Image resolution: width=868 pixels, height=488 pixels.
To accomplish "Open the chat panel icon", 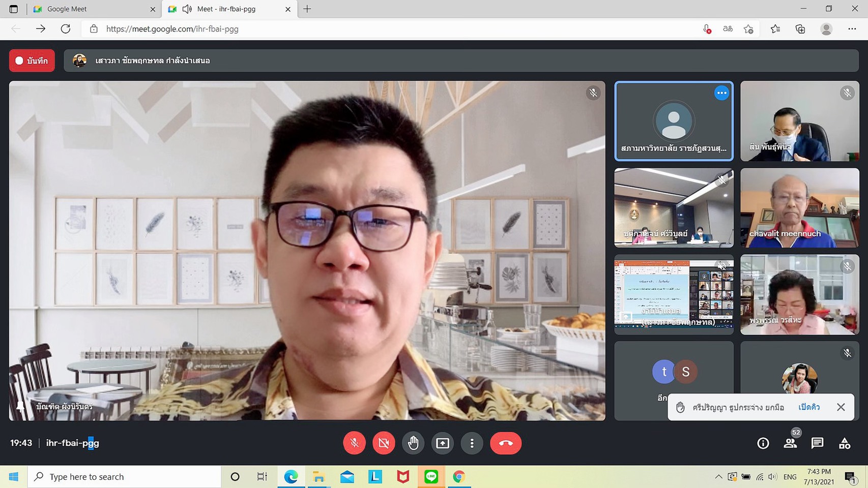I will 817,443.
